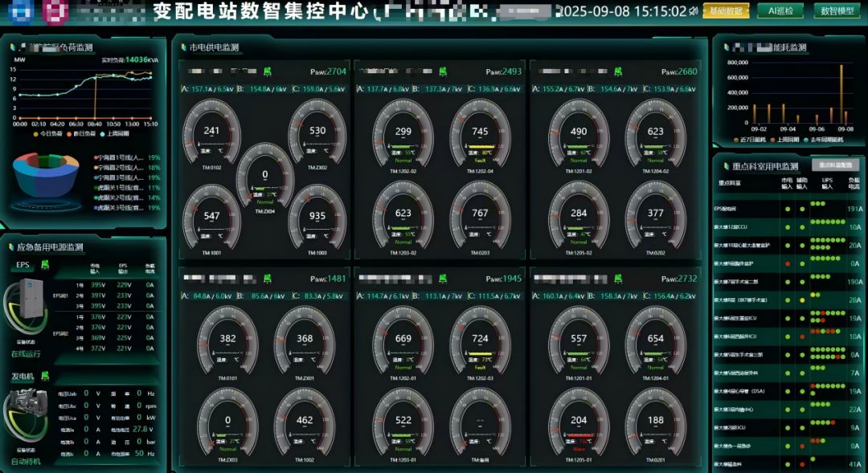Click the 395V reading in EPS row 1号
The height and width of the screenshot is (473, 868).
98,285
